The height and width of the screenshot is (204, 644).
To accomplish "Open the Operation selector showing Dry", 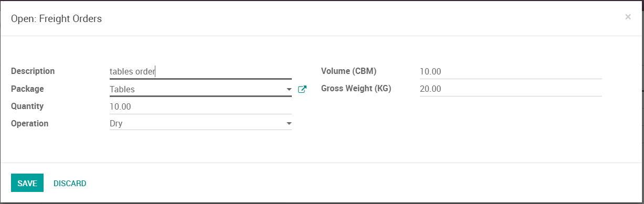I will point(200,124).
